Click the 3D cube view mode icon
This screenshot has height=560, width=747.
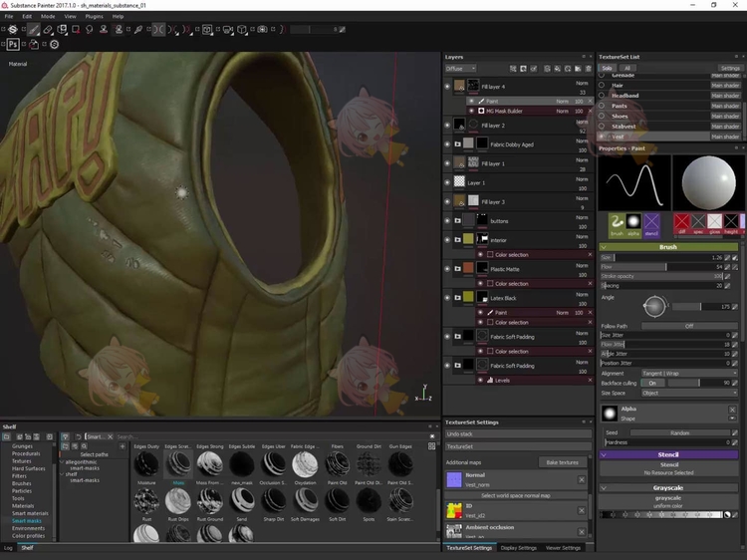click(242, 30)
